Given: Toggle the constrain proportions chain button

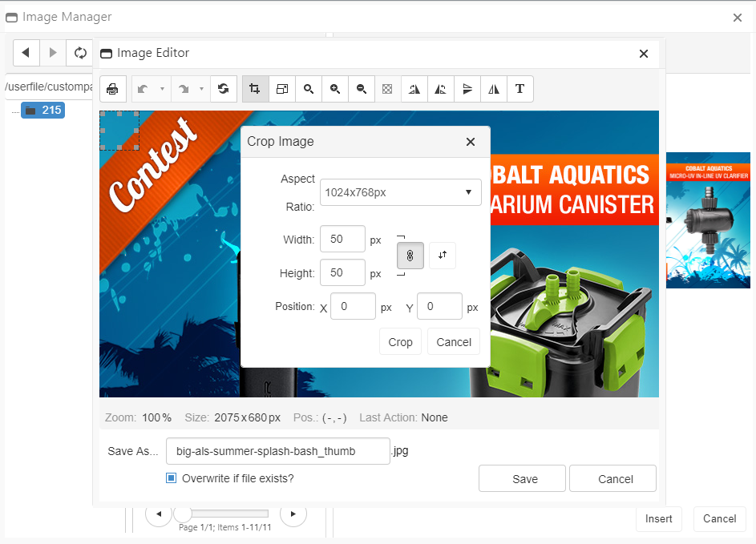Looking at the screenshot, I should 410,256.
